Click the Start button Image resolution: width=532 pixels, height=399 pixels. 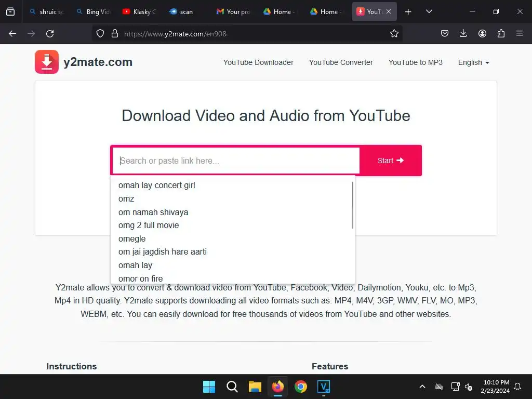[391, 161]
